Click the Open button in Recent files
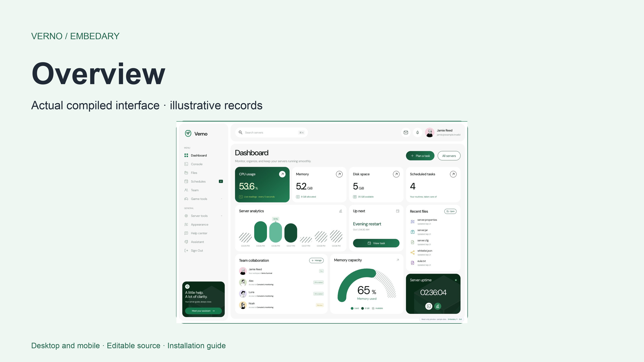 [450, 211]
